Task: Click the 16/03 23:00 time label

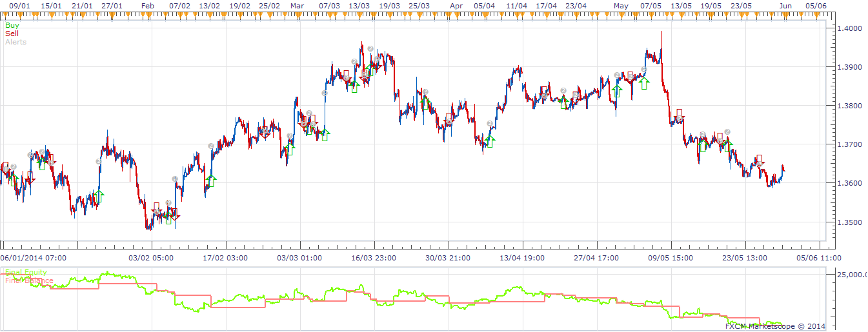Action: [x=374, y=258]
